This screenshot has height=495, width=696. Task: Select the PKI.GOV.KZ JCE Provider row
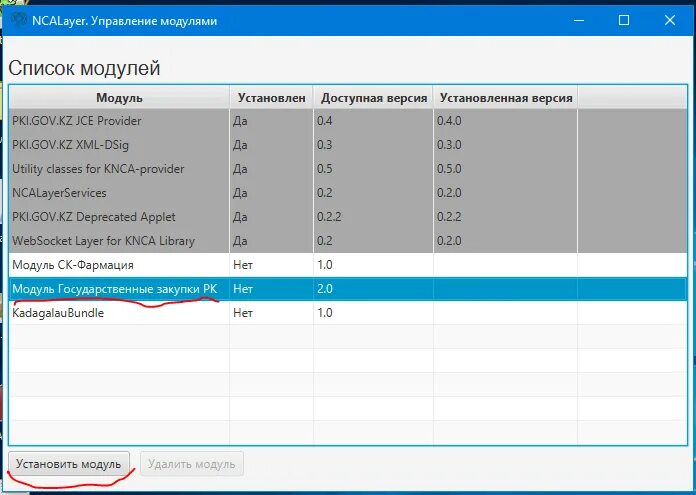tap(348, 121)
